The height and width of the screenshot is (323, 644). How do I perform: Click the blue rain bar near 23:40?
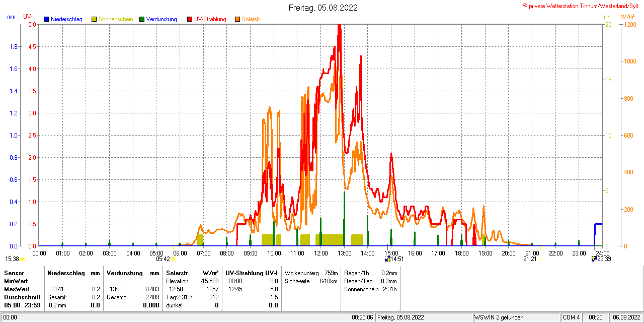598,235
